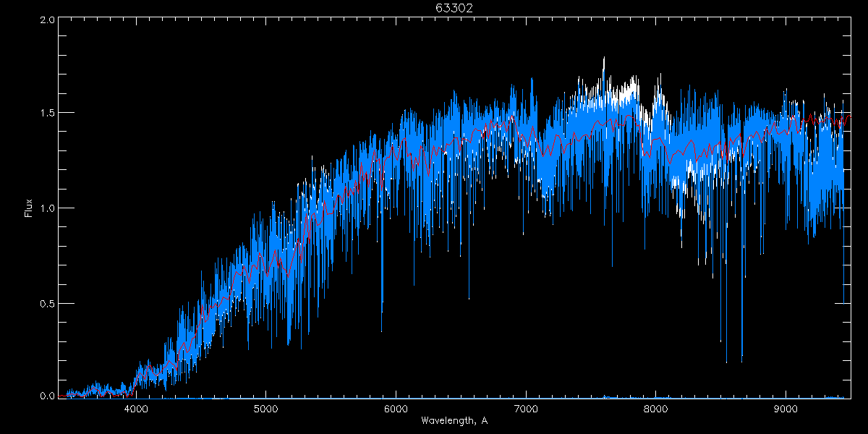Click the Flux y-axis label
The image size is (868, 434).
click(x=29, y=208)
